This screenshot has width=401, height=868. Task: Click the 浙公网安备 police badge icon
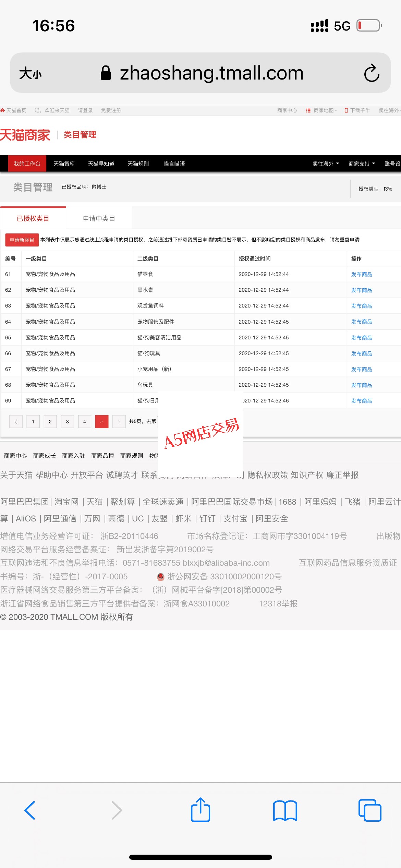click(160, 577)
